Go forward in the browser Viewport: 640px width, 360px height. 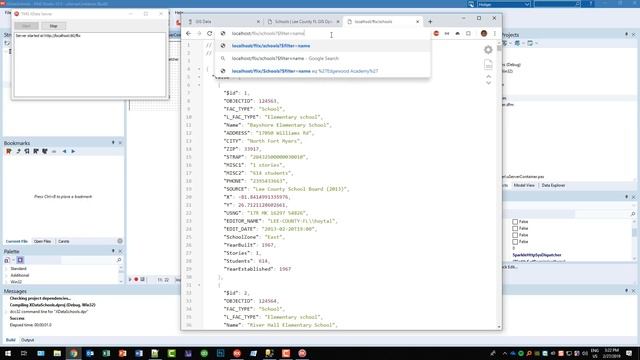(199, 33)
